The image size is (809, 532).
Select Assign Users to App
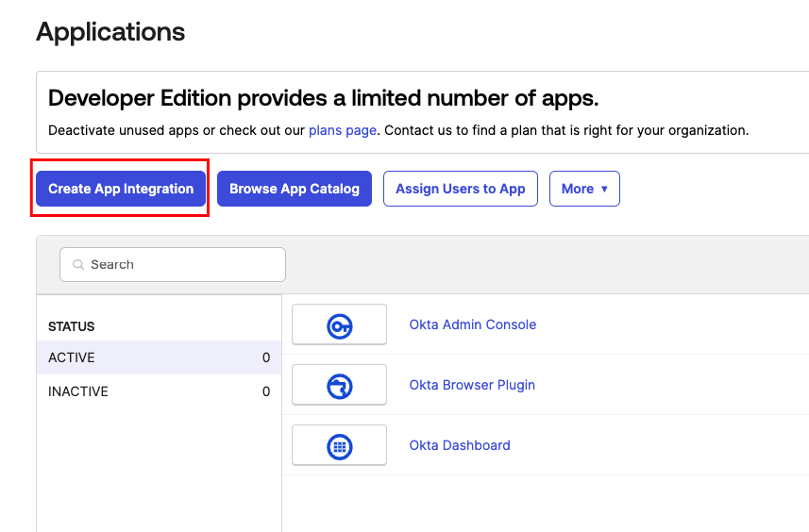pyautogui.click(x=461, y=189)
